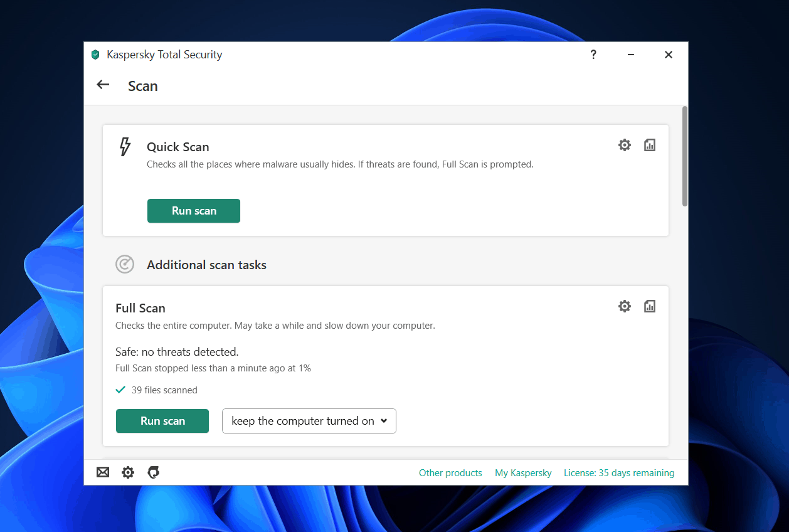
Task: Open Help with the question mark icon
Action: tap(593, 55)
